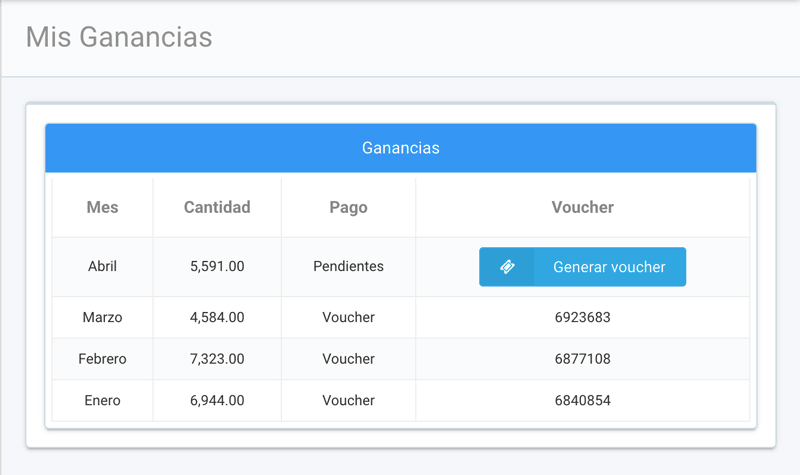Screen dimensions: 800x475
Task: Select the Abril month cell
Action: click(x=103, y=266)
